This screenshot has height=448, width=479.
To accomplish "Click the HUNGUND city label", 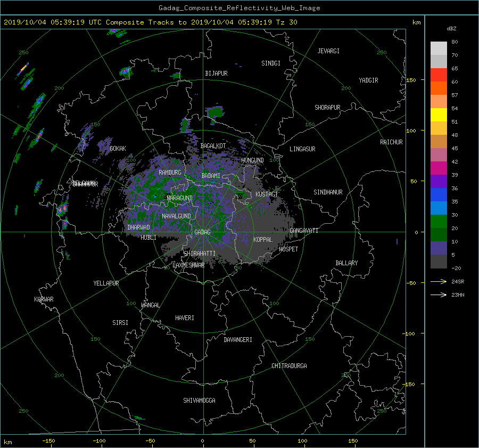I will (x=252, y=160).
